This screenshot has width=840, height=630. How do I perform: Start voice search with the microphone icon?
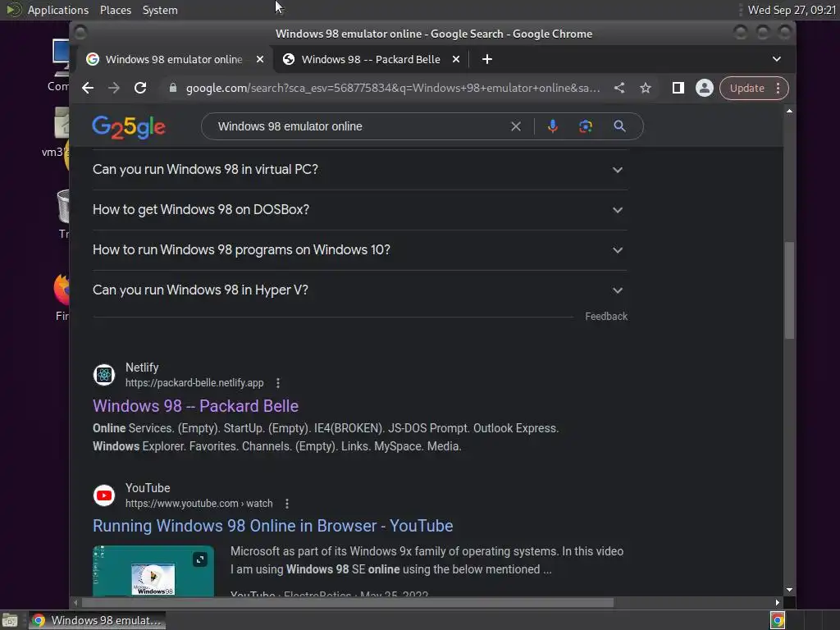553,126
